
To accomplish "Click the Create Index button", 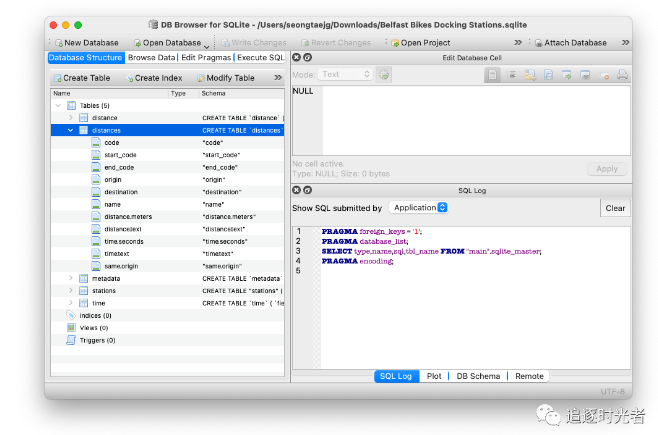I will 154,78.
